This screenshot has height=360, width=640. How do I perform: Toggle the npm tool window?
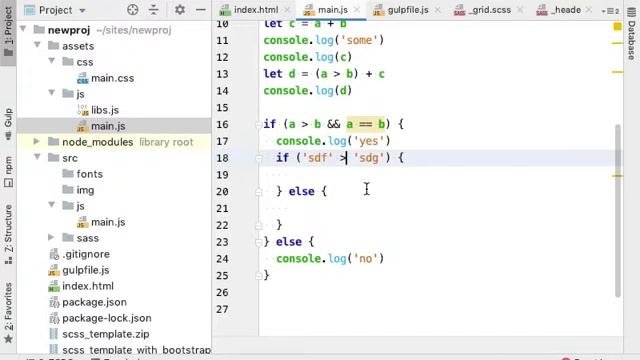(x=8, y=171)
